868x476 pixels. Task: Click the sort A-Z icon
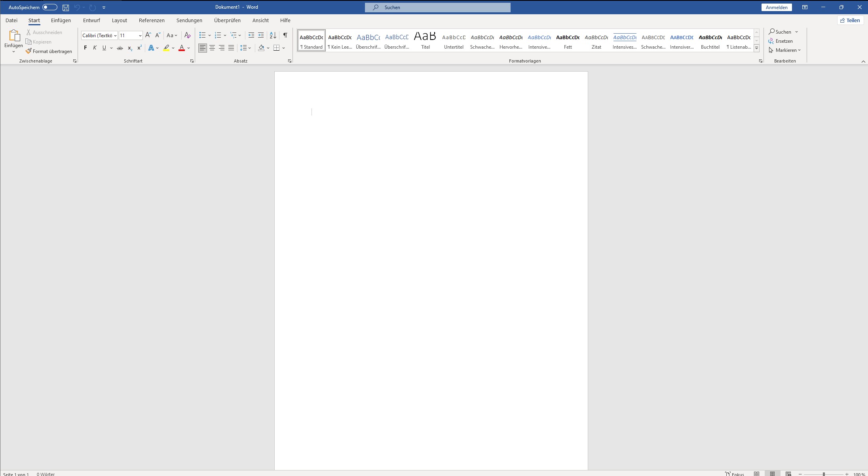pyautogui.click(x=273, y=36)
